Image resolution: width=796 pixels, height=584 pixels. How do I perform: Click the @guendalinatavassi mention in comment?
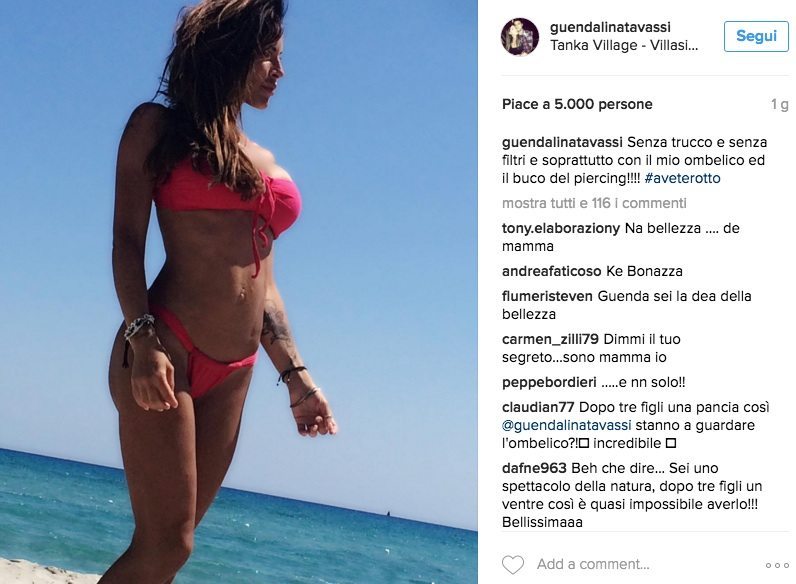coord(567,425)
